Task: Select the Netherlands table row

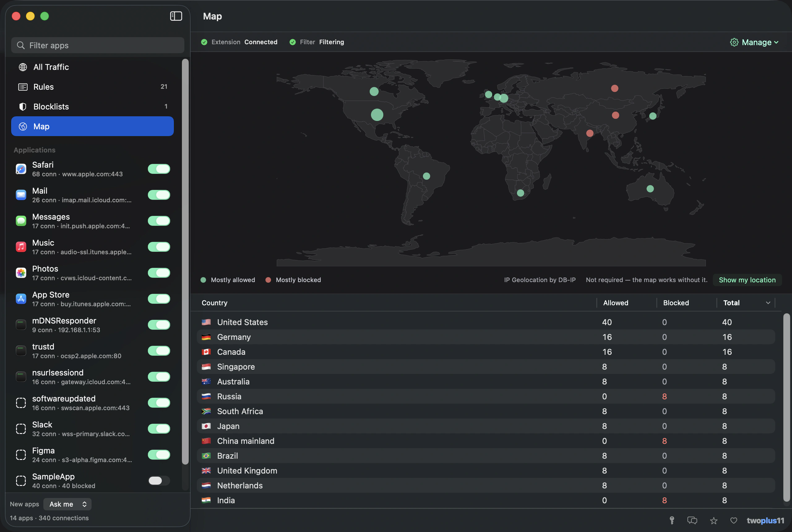Action: click(x=486, y=486)
